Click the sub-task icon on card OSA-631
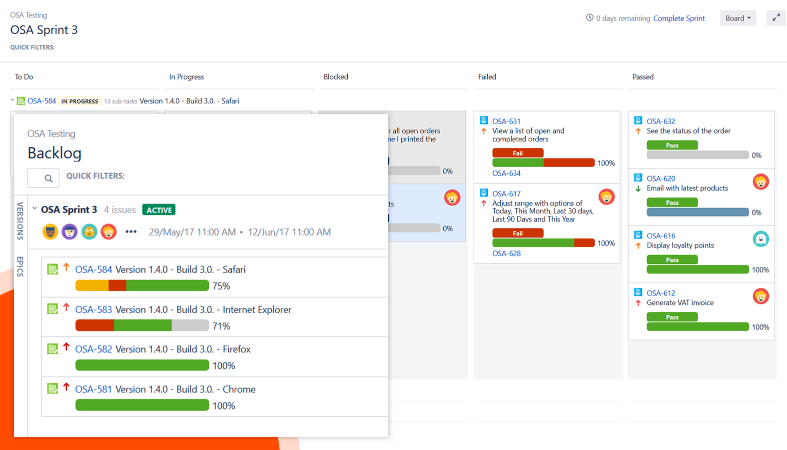787x450 pixels. 484,121
